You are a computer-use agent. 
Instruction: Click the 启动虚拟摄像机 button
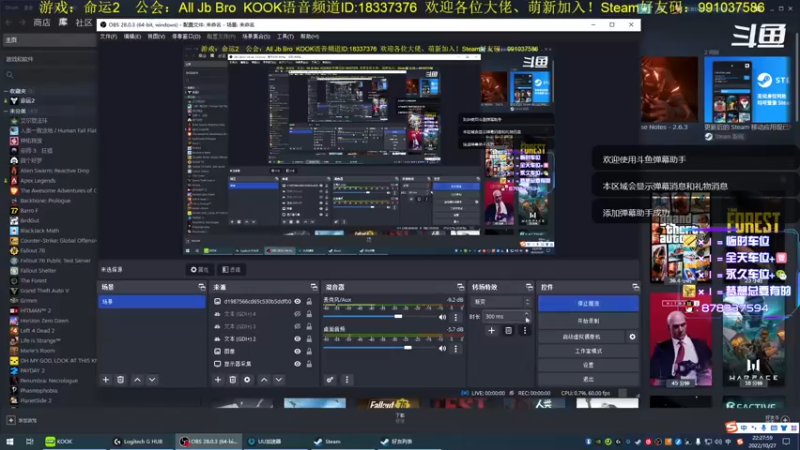click(581, 337)
